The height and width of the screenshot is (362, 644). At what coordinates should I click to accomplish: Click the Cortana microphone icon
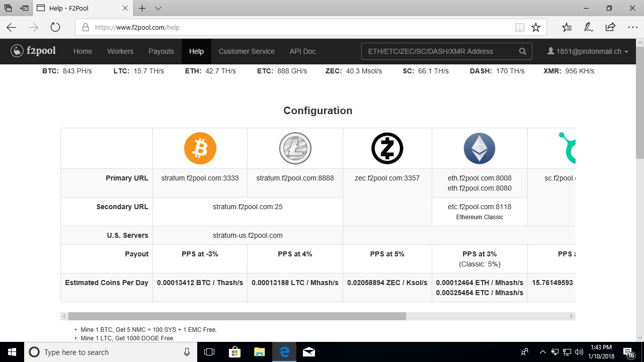pyautogui.click(x=187, y=352)
